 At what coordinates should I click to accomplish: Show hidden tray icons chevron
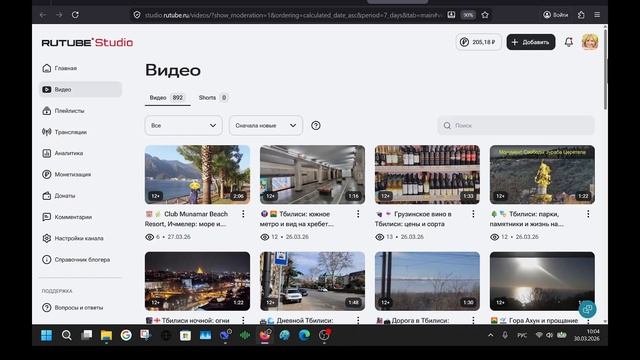(491, 336)
